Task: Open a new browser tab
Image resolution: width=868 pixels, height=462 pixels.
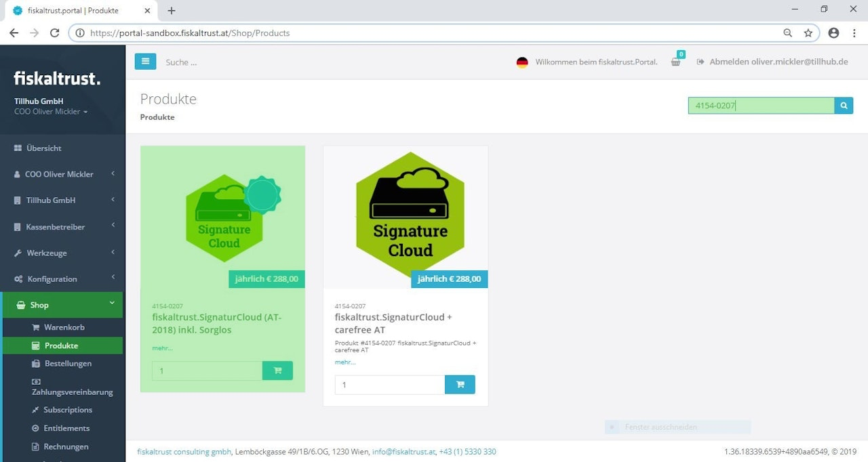Action: (x=172, y=10)
